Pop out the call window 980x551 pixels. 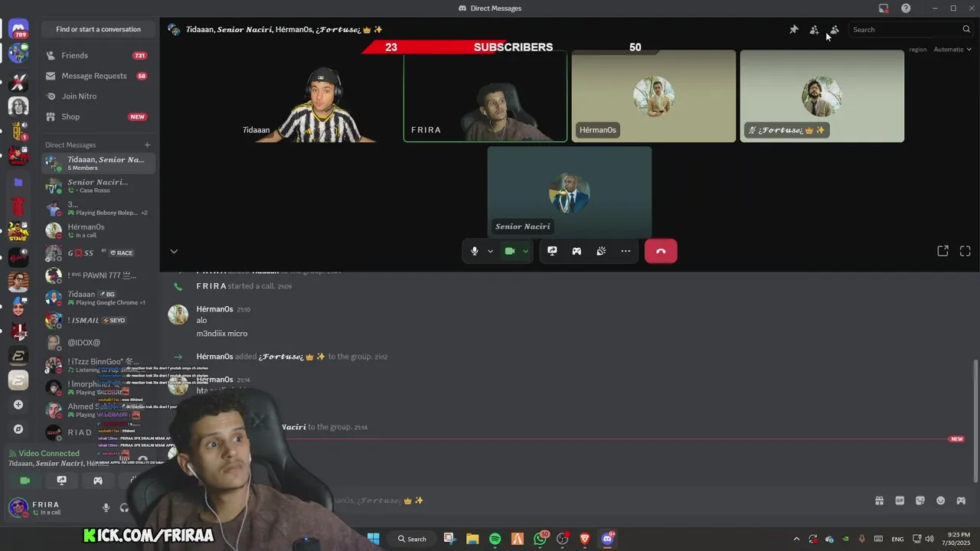tap(943, 251)
